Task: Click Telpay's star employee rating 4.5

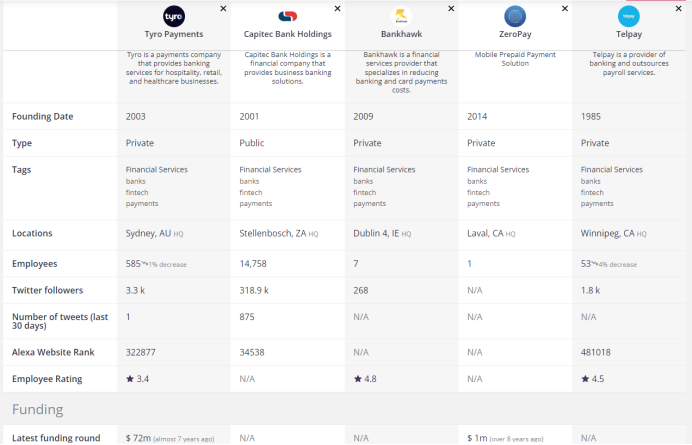Action: [593, 379]
